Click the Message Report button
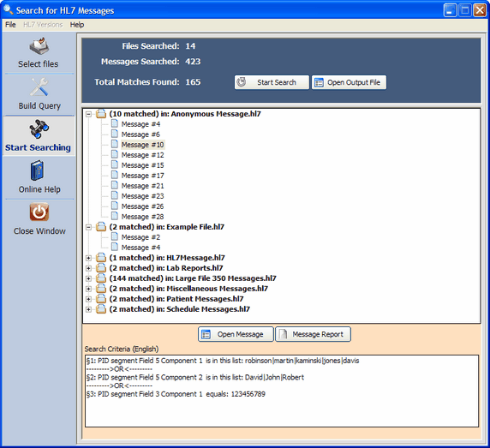 tap(313, 334)
